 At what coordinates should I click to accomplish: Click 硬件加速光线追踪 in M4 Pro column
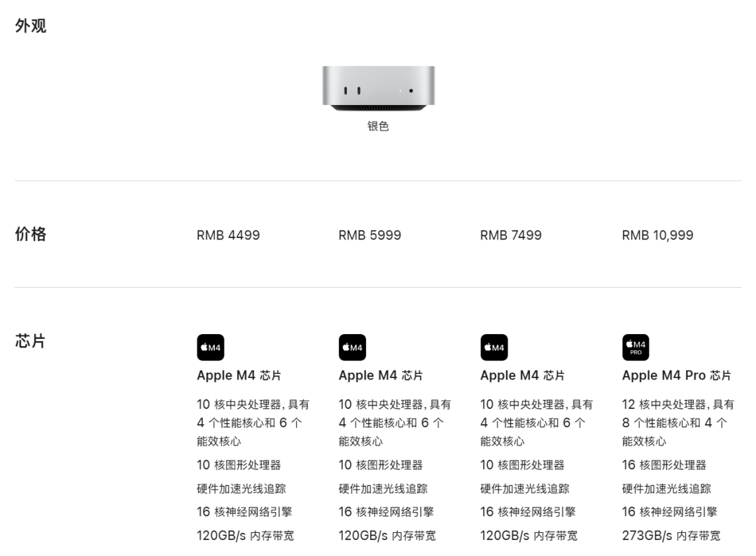coord(666,489)
